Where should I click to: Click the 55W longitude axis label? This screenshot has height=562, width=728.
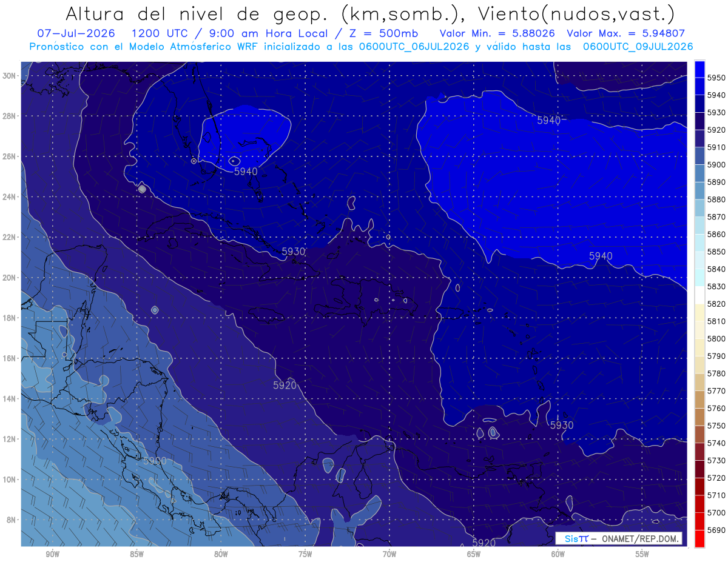[642, 554]
